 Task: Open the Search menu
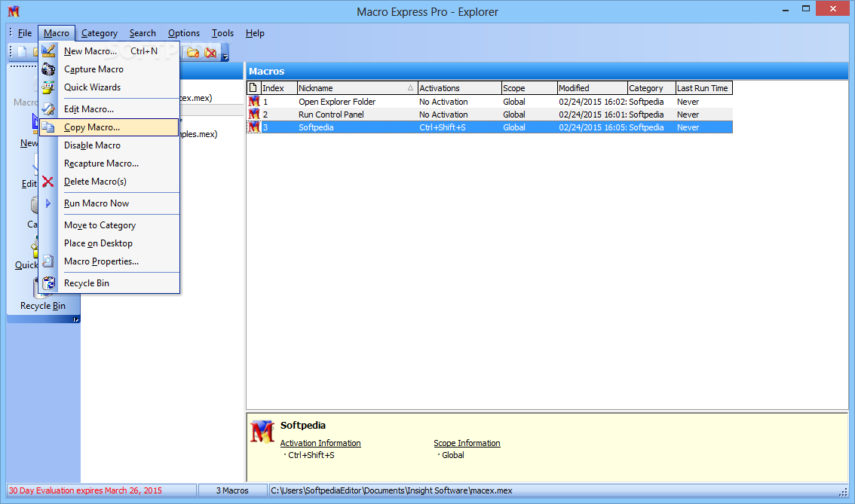click(142, 33)
